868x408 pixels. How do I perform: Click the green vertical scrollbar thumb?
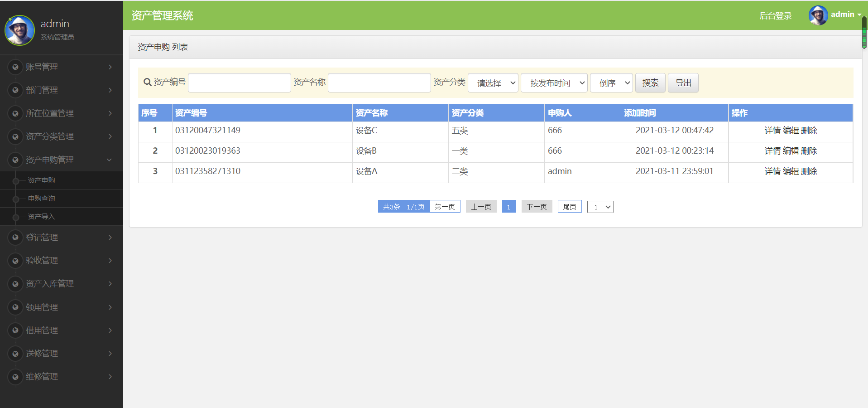click(x=864, y=33)
